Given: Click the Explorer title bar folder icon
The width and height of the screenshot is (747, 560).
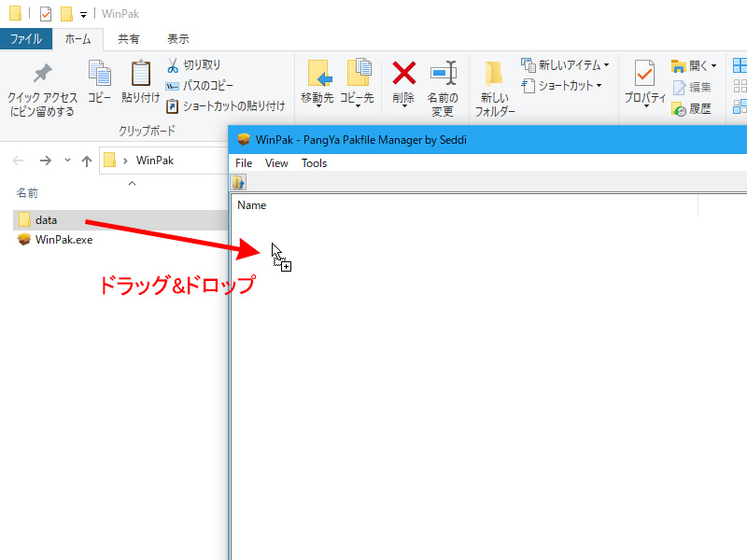Looking at the screenshot, I should pyautogui.click(x=15, y=13).
